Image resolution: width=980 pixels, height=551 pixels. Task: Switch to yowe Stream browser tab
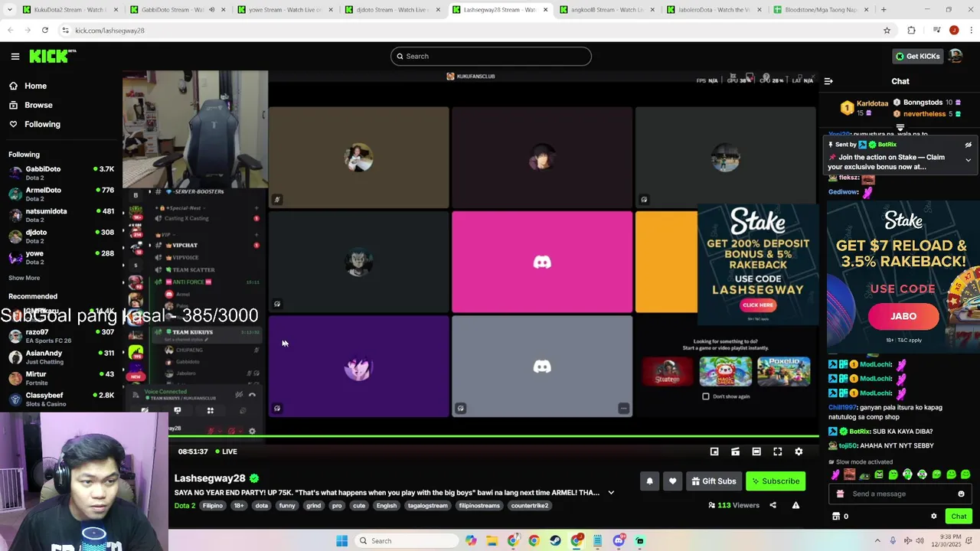283,10
